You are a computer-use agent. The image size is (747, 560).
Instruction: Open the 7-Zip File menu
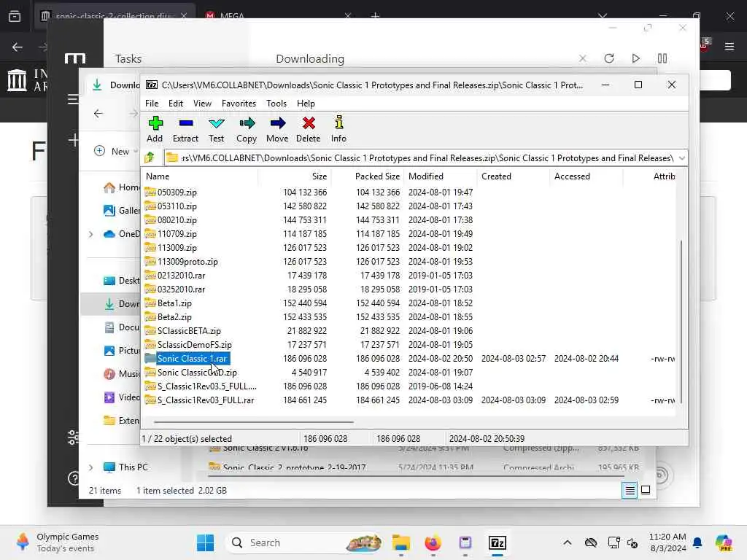click(x=152, y=104)
